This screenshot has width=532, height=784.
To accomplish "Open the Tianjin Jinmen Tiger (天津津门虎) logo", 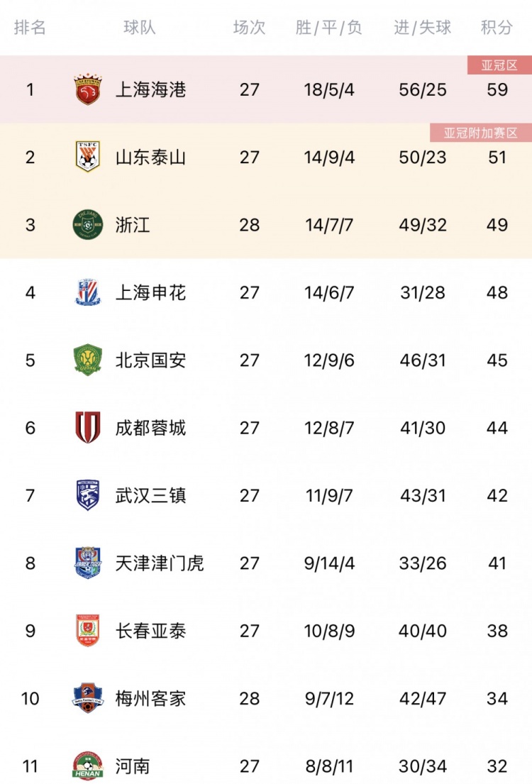I will coord(88,563).
